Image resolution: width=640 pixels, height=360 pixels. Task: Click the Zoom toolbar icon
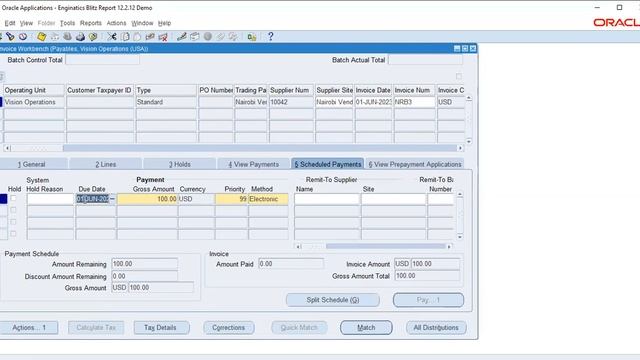point(195,37)
